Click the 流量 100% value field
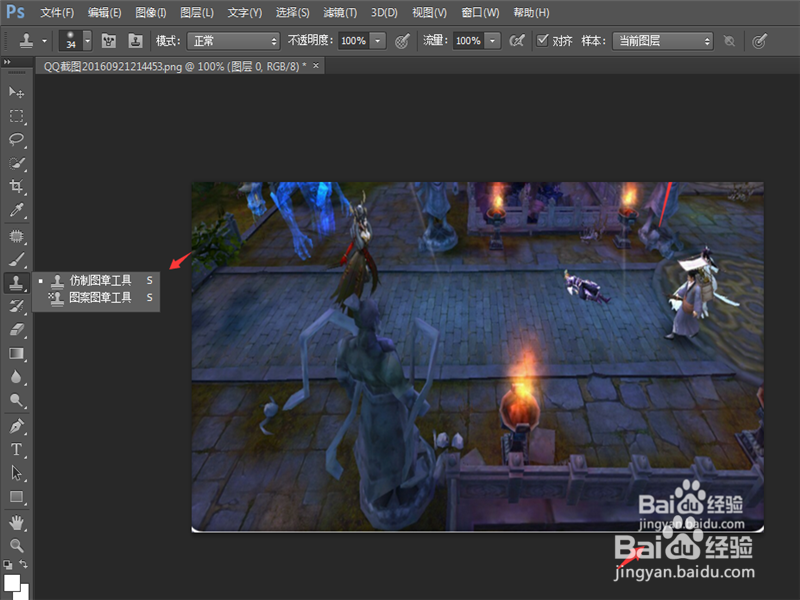Screen dimensions: 800x600 coord(468,41)
